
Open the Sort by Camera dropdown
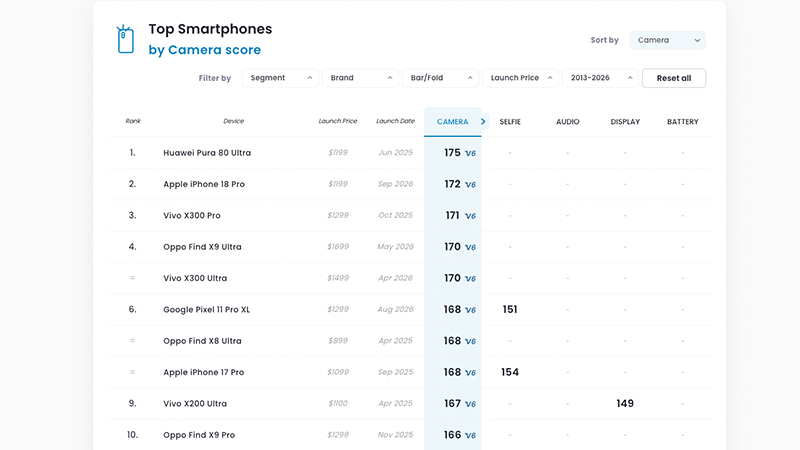click(667, 40)
